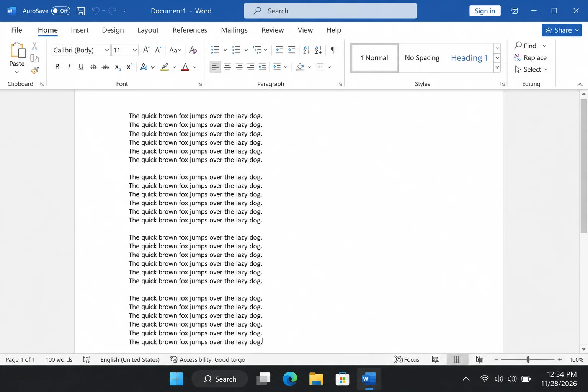Open the ribbon display options icon
Viewport: 588px width, 392px height.
[x=514, y=11]
